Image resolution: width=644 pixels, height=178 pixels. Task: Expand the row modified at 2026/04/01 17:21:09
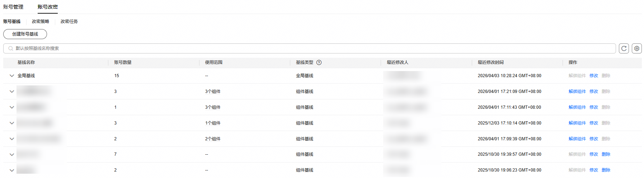[x=12, y=92]
